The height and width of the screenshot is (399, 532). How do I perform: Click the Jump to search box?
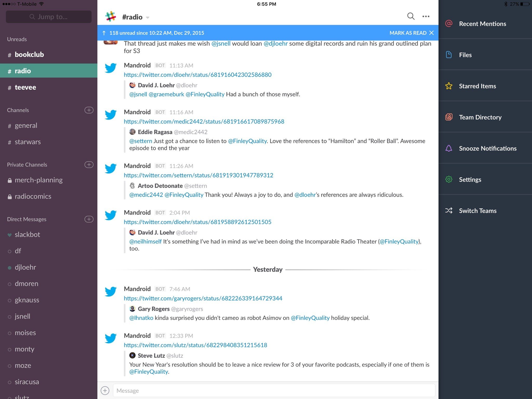(49, 17)
